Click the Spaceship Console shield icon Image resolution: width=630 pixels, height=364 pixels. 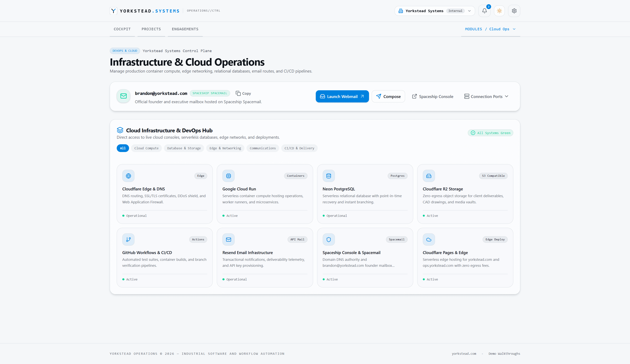[x=329, y=240]
